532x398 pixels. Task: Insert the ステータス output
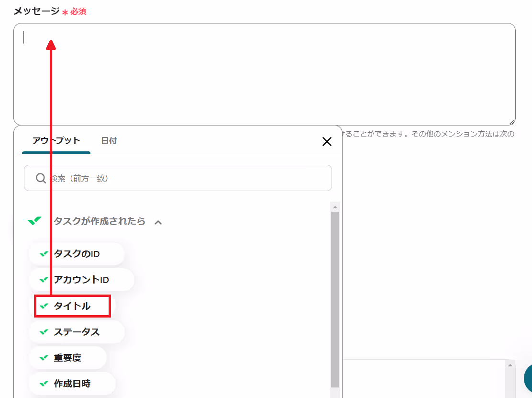click(77, 332)
